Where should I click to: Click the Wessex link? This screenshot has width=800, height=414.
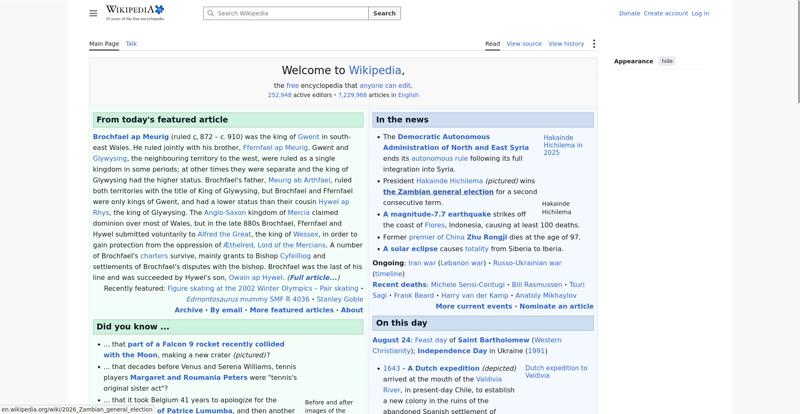[x=306, y=234]
